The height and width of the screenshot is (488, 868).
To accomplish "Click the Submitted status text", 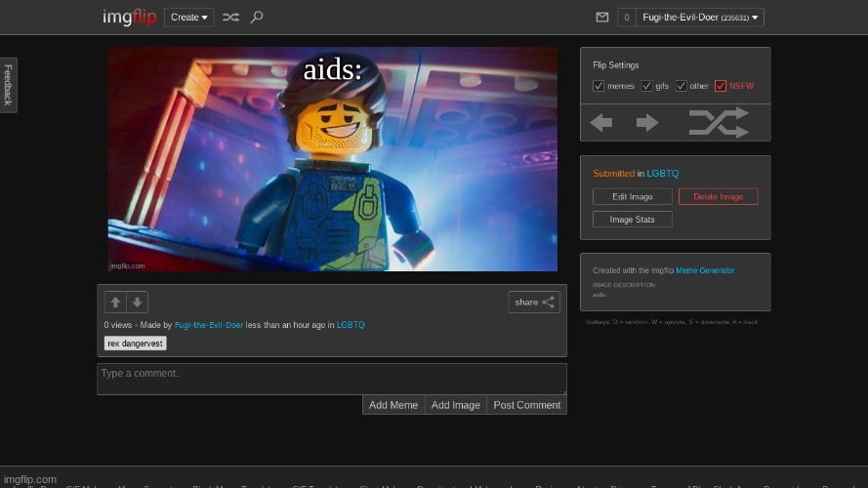I will tap(613, 173).
